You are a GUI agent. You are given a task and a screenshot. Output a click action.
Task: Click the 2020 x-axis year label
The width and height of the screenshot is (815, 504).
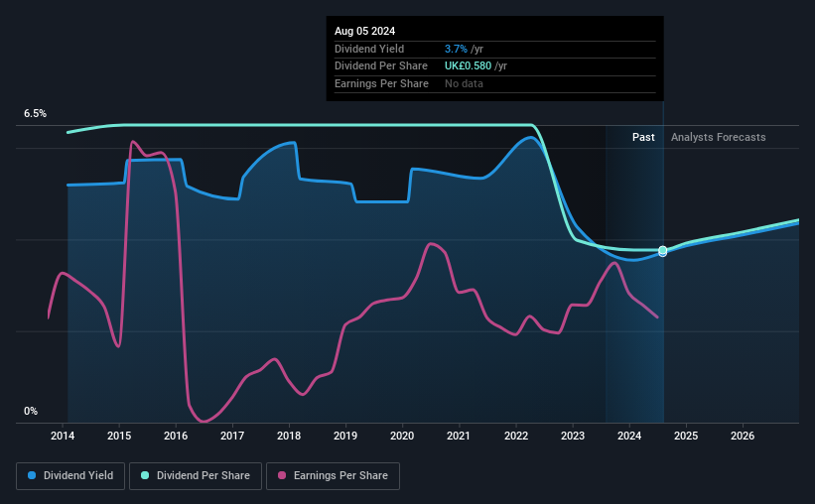point(402,436)
